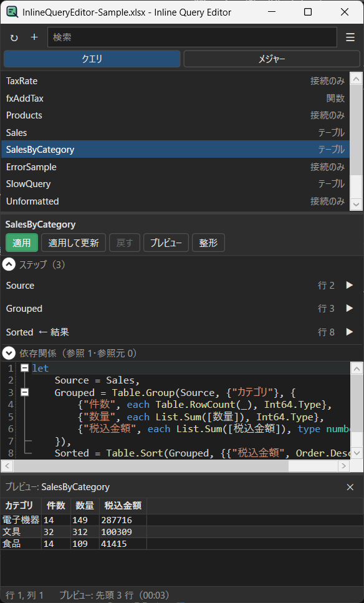Click the 数量 column header
This screenshot has height=603, width=364.
click(85, 505)
